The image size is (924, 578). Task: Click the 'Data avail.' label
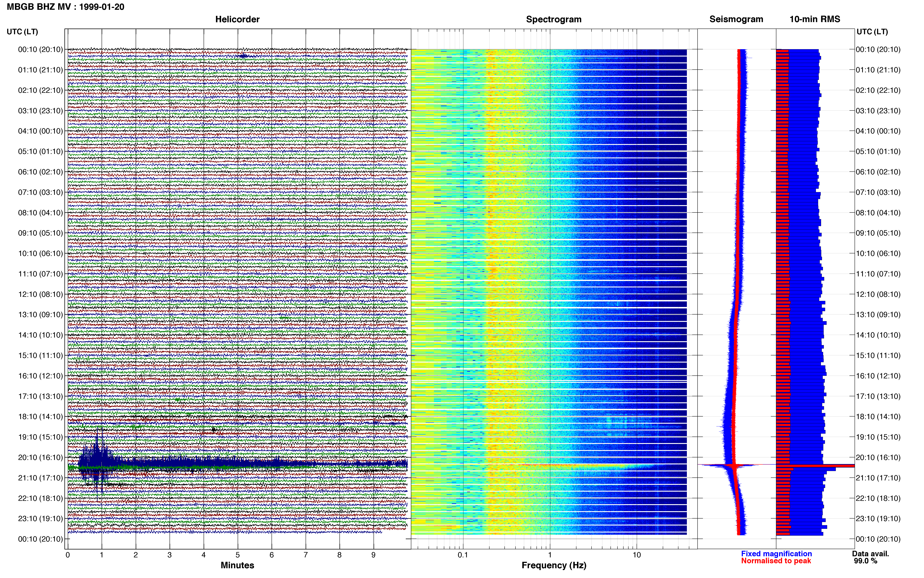[x=870, y=554]
